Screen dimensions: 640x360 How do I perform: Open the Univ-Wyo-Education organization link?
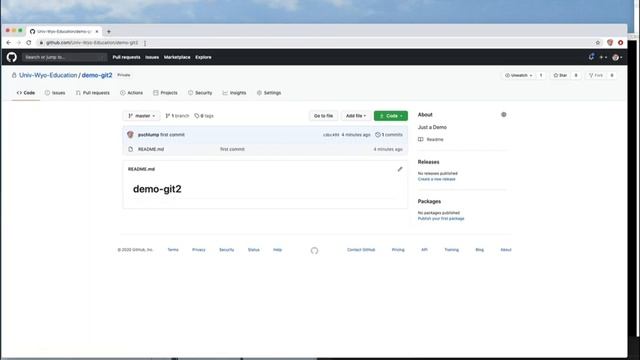tap(48, 75)
